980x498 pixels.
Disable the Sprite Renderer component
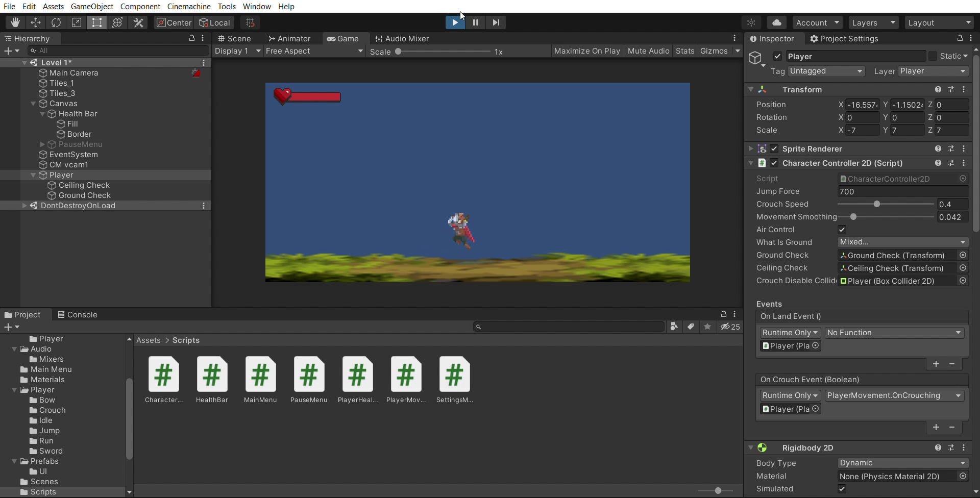coord(774,148)
